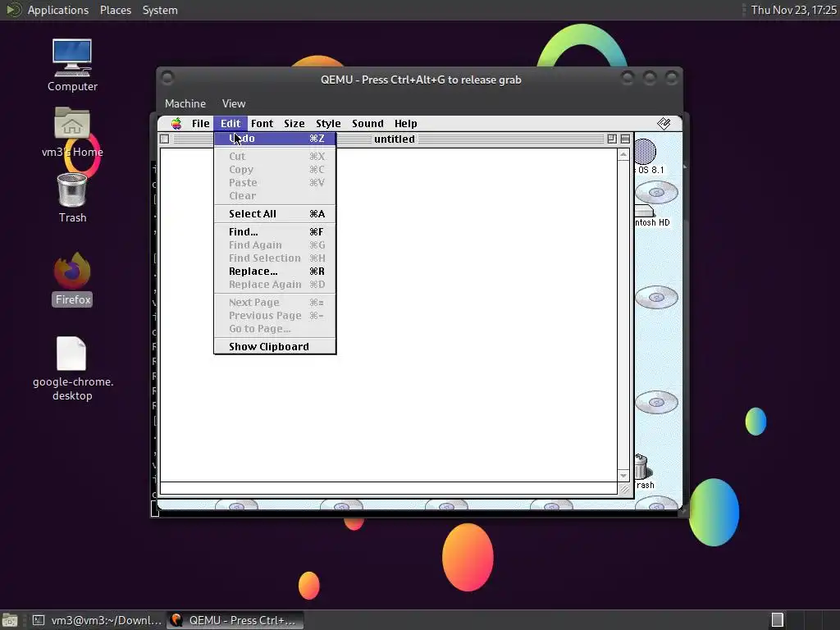Open the Help menu in SimpleText

(405, 124)
